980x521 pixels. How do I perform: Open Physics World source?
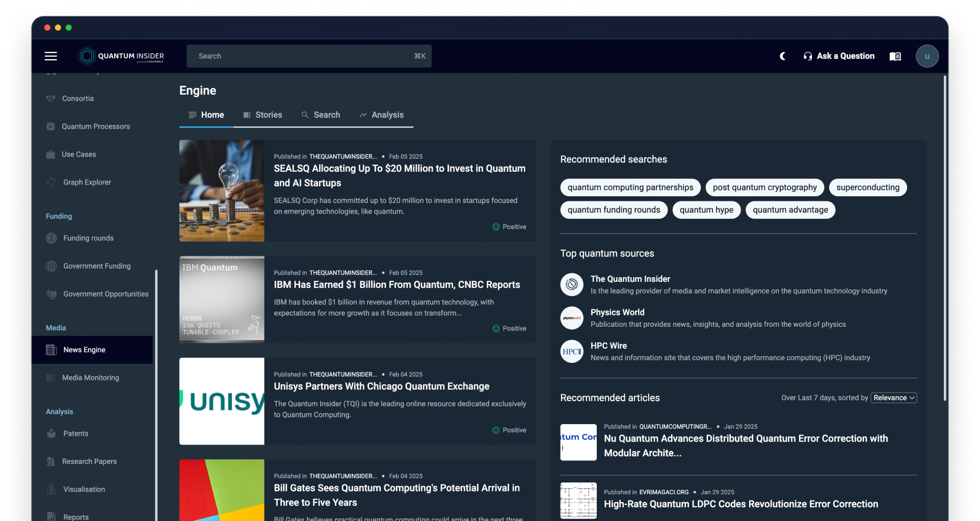pyautogui.click(x=618, y=312)
